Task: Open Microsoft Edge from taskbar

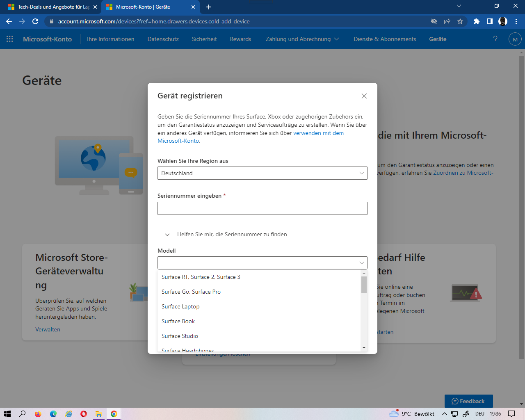Action: (53, 414)
